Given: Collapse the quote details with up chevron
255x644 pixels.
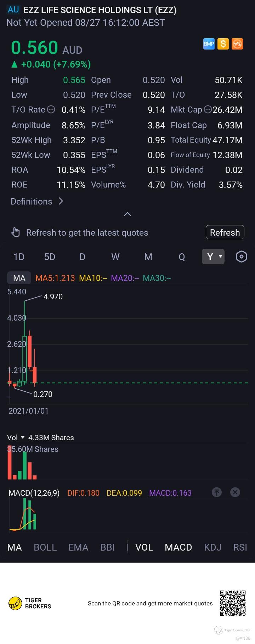Looking at the screenshot, I should [127, 214].
